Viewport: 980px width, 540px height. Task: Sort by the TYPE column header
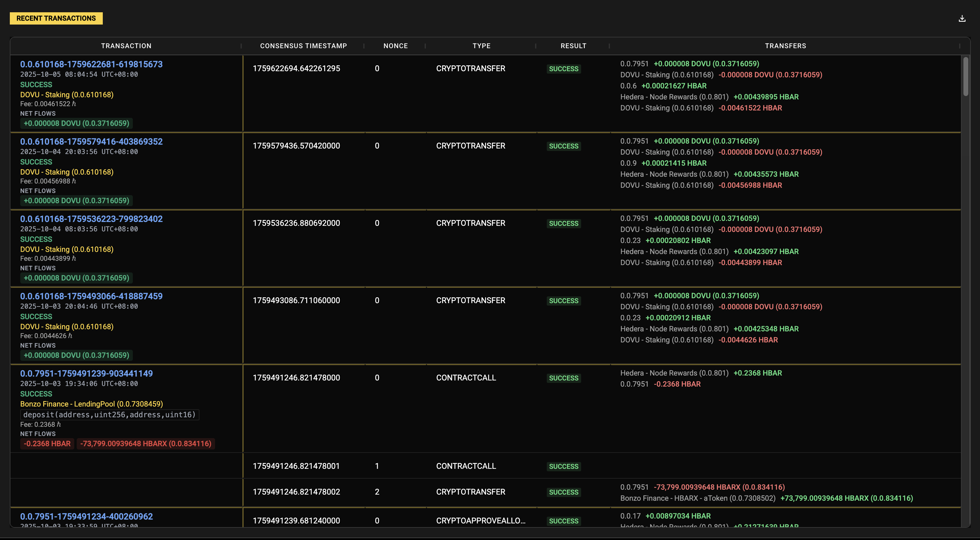click(481, 46)
